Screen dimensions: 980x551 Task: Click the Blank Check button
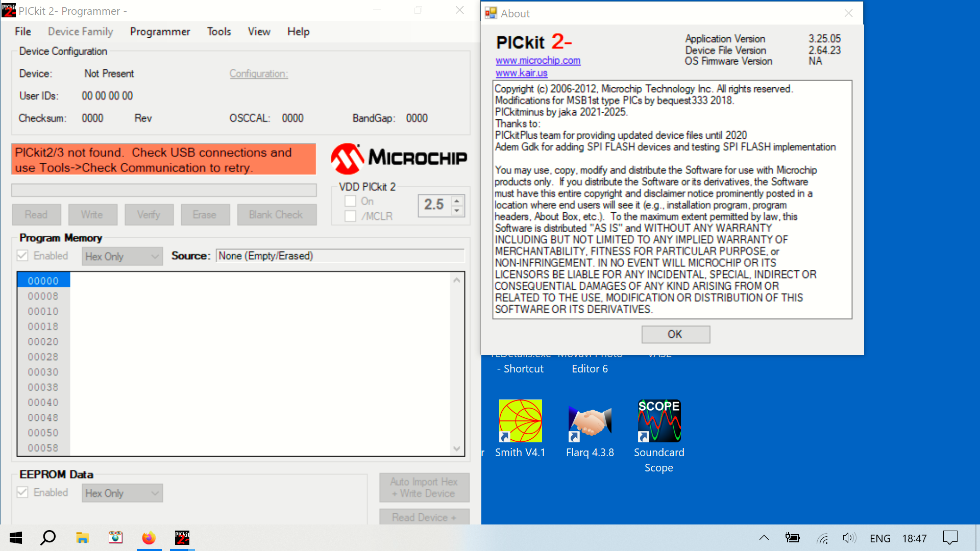click(277, 215)
